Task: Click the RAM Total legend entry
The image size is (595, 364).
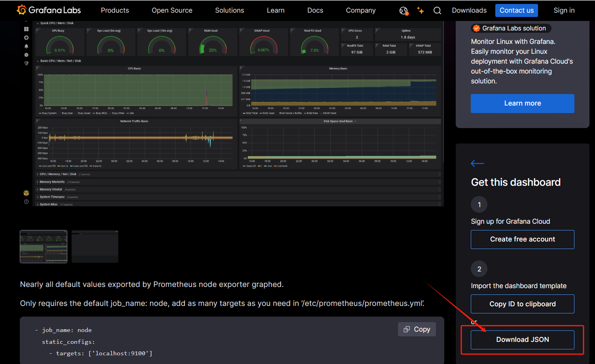Action: 250,113
